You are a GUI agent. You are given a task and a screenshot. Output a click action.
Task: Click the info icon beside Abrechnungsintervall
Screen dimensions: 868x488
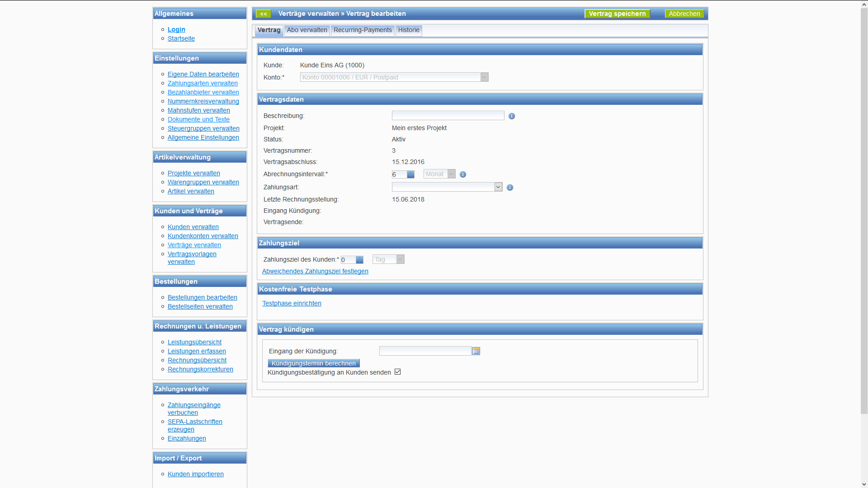point(463,174)
